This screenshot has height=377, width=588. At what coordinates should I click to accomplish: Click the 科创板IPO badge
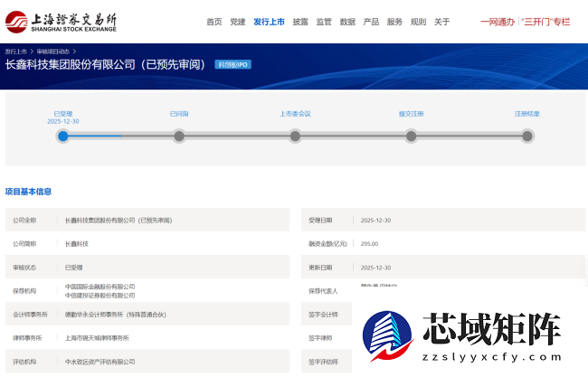(x=232, y=64)
